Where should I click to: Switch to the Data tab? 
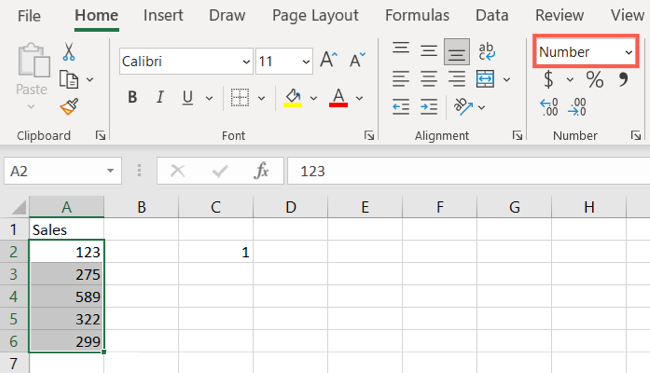492,15
